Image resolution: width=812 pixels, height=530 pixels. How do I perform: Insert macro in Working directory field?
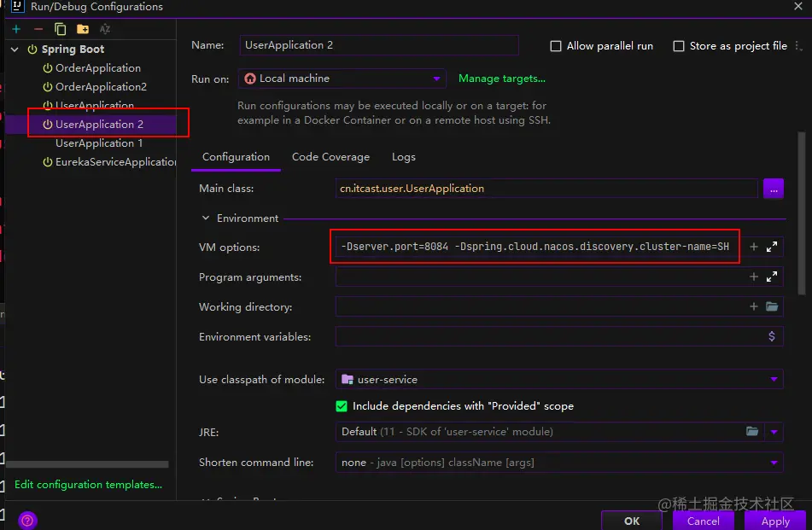click(x=754, y=306)
